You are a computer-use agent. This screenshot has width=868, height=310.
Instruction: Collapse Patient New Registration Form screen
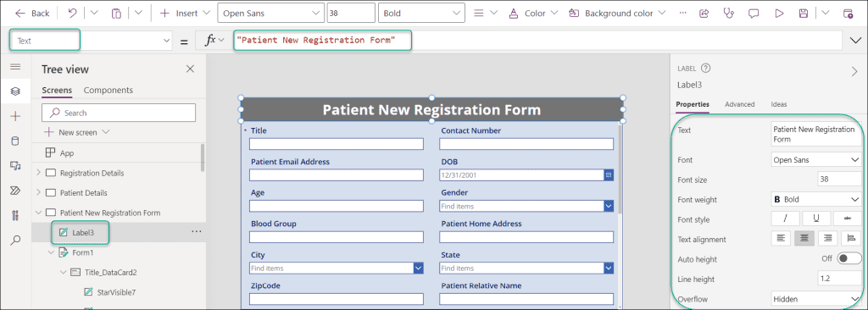click(x=38, y=213)
